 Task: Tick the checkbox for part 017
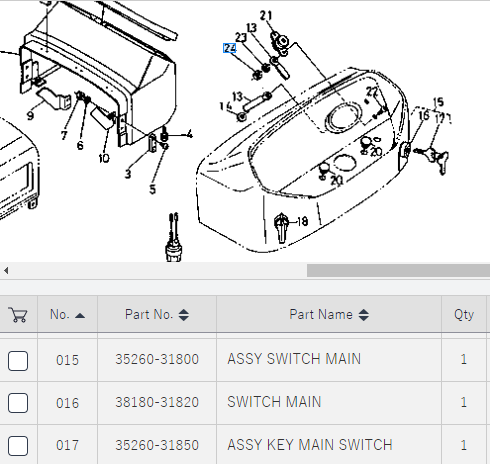click(18, 446)
